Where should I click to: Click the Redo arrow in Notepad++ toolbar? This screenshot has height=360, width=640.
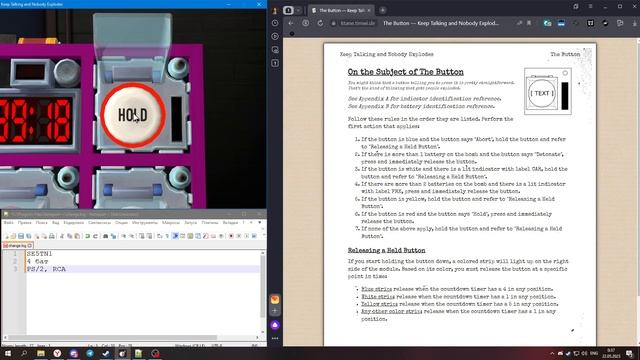95,236
